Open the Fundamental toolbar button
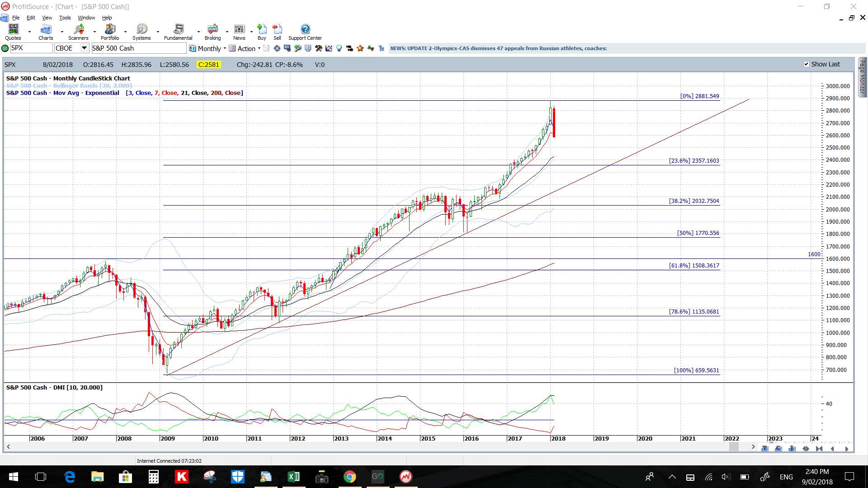 (x=178, y=32)
